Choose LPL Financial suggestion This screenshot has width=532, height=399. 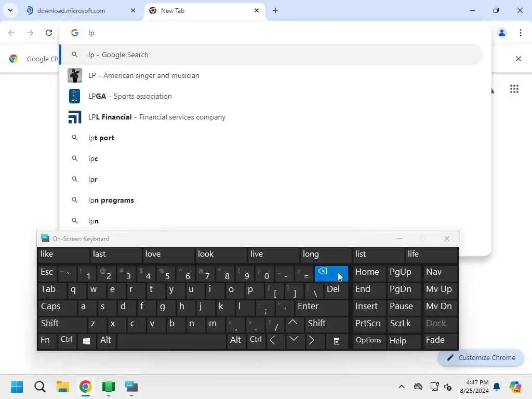coord(271,117)
